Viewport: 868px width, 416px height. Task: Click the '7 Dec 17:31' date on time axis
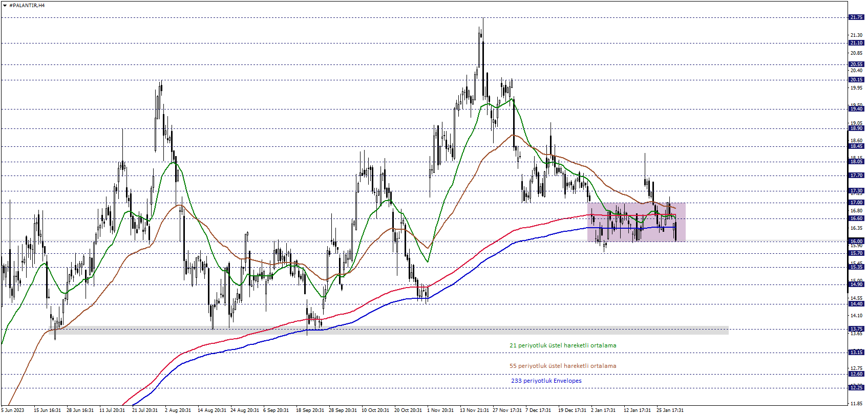point(538,410)
